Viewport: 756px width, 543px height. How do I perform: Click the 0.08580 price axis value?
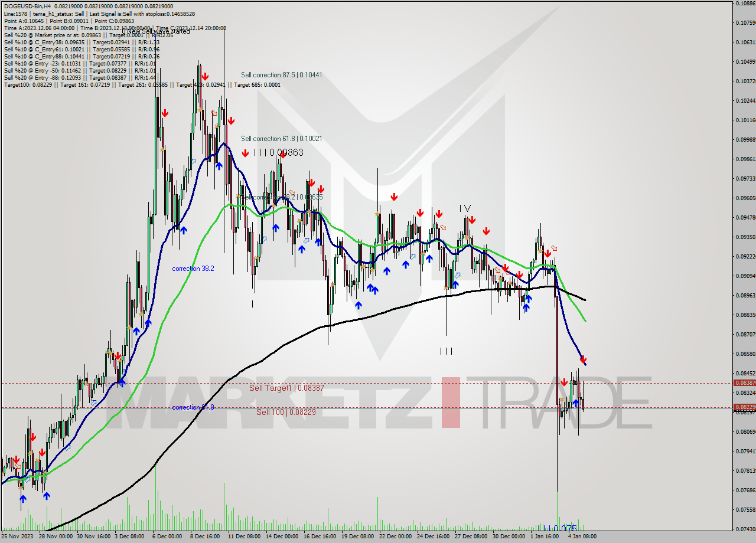pyautogui.click(x=745, y=354)
